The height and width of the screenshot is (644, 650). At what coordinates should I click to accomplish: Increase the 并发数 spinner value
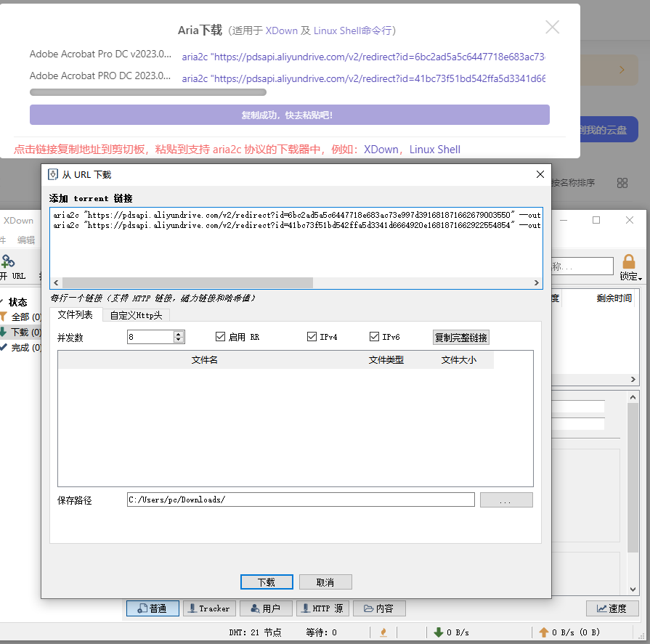(x=179, y=334)
